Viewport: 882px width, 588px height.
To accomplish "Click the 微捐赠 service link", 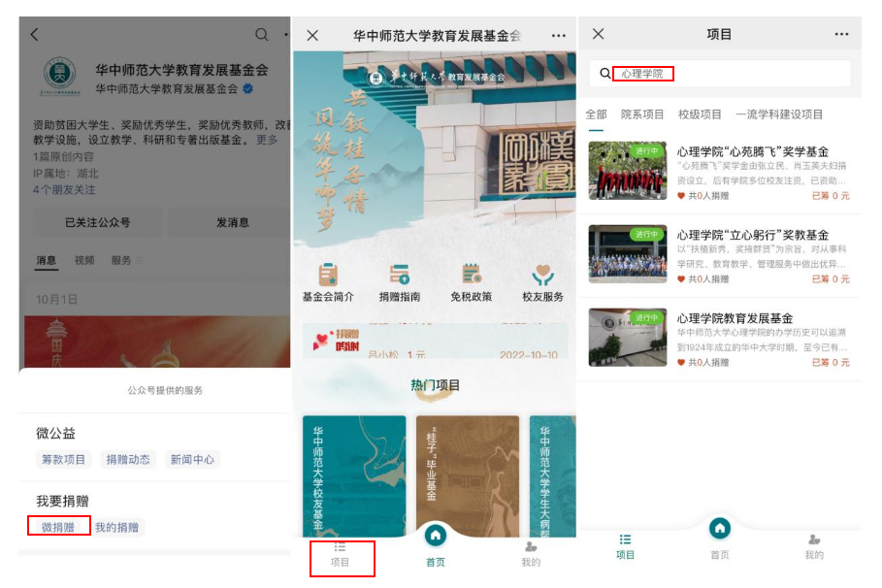I will 58,527.
